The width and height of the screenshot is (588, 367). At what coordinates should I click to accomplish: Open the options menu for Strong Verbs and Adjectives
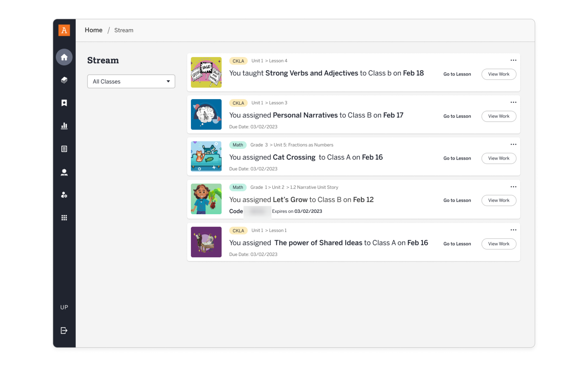point(513,60)
